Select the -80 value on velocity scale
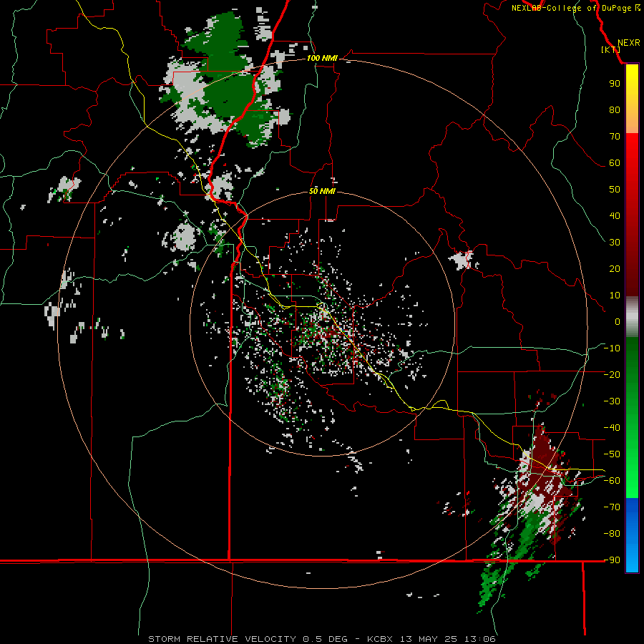 point(612,534)
